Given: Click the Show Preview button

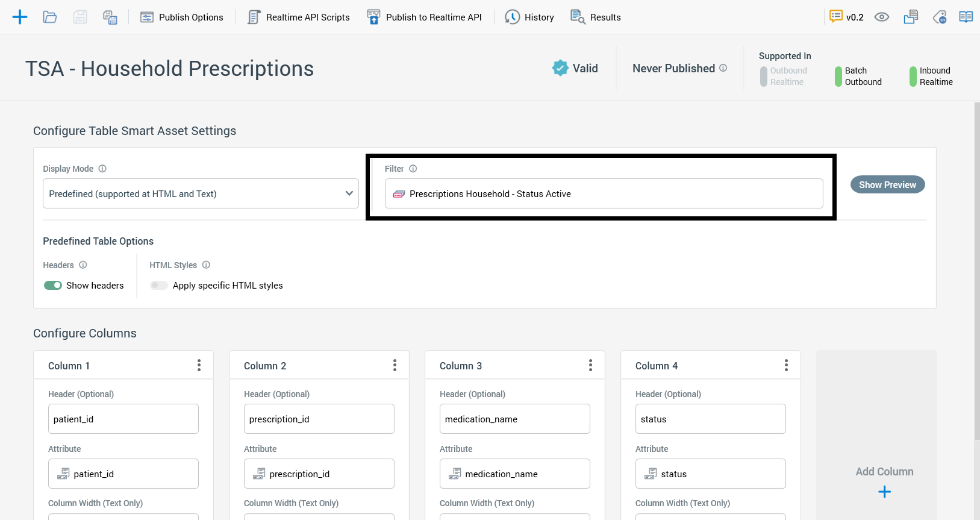Looking at the screenshot, I should (x=887, y=184).
